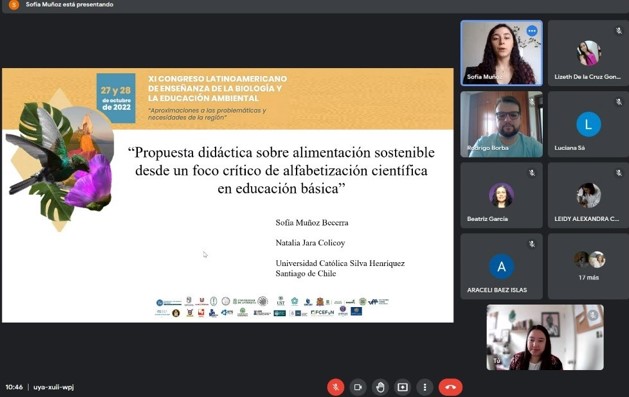Click LEIDY ALEXANDRA participant avatar
Screen dimensions: 629x397
[x=588, y=195]
